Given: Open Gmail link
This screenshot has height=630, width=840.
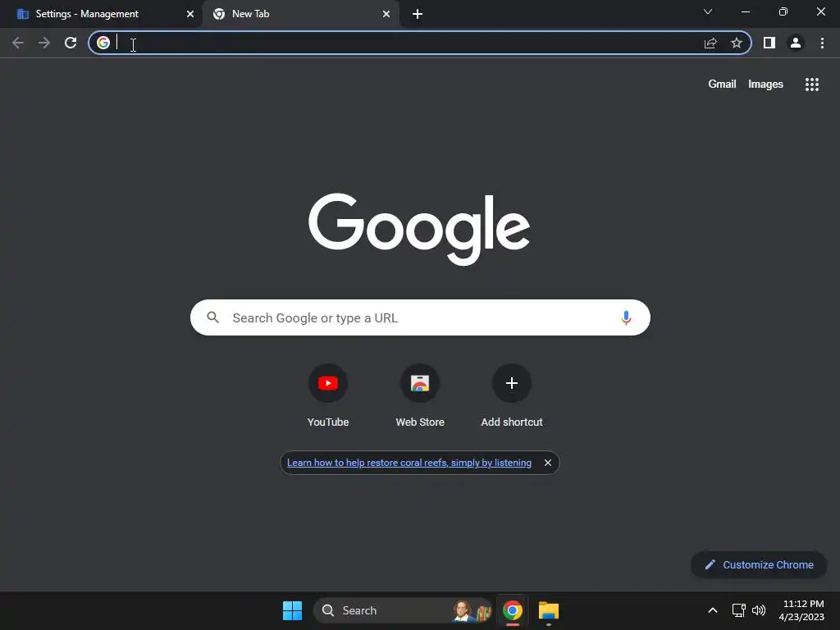Looking at the screenshot, I should (x=722, y=84).
